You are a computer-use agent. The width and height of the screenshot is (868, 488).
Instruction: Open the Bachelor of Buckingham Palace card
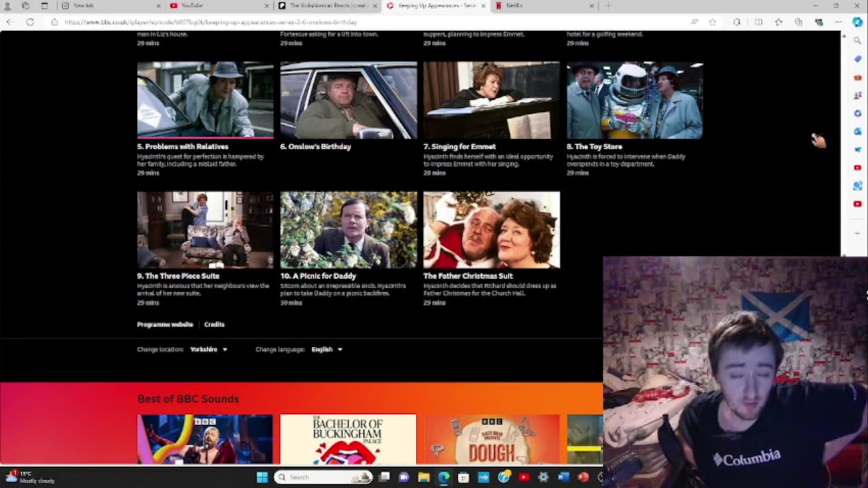click(x=348, y=439)
